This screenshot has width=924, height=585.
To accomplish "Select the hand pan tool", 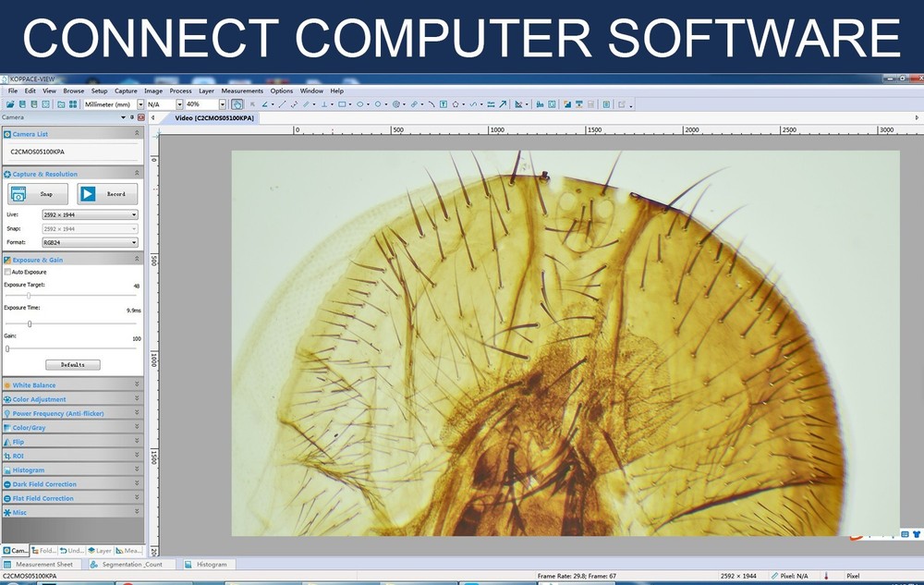I will 237,104.
